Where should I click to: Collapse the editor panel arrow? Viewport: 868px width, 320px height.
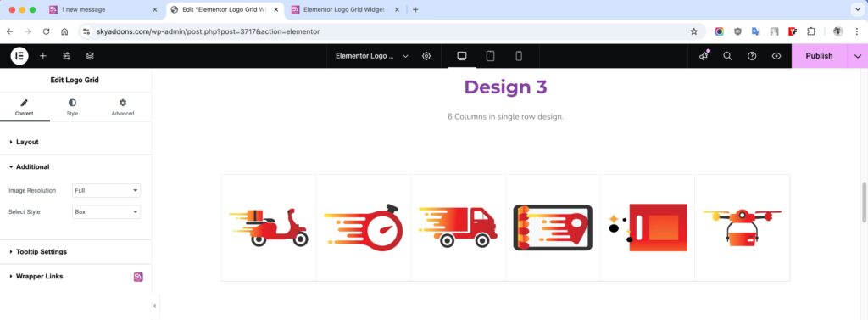tap(154, 306)
